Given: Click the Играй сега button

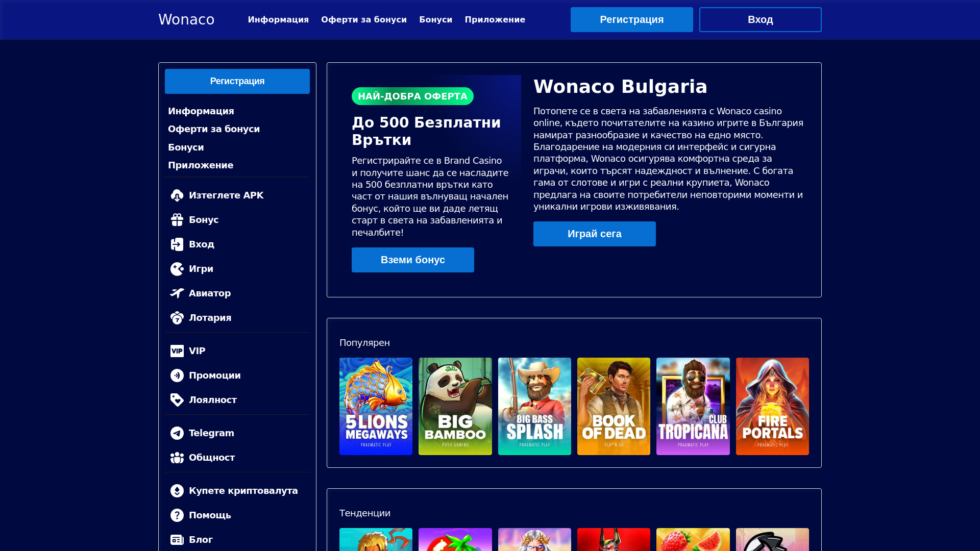Looking at the screenshot, I should [x=595, y=234].
